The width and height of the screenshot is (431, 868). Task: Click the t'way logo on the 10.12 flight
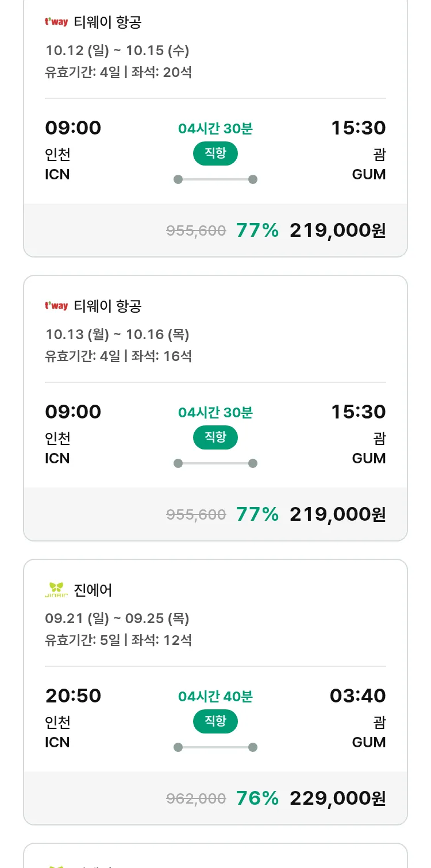click(x=56, y=22)
